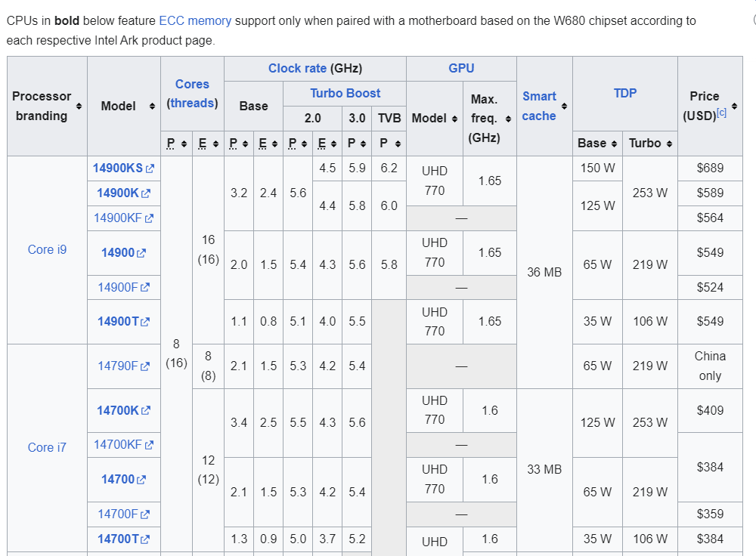The image size is (756, 556).
Task: Follow the Turbo Boost header link
Action: [x=345, y=93]
